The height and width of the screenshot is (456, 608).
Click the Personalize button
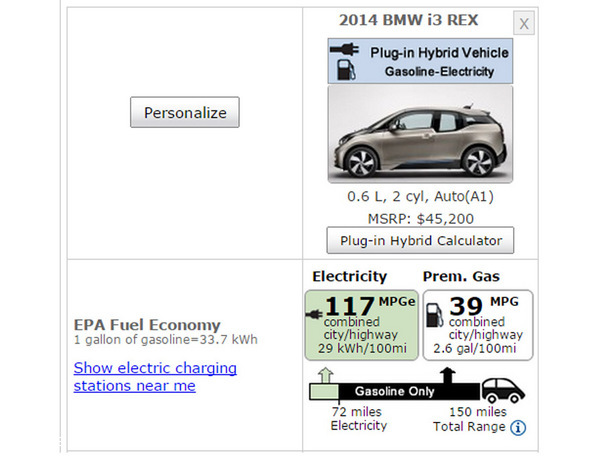click(x=185, y=113)
